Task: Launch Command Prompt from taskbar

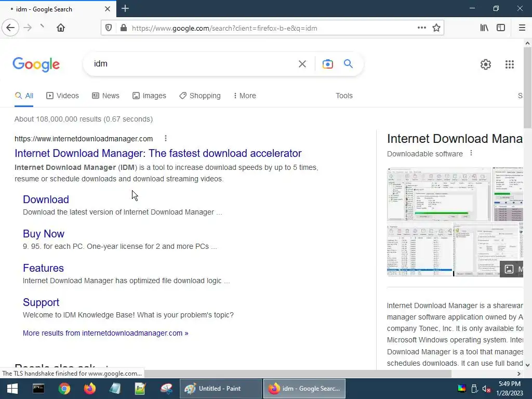Action: click(38, 389)
